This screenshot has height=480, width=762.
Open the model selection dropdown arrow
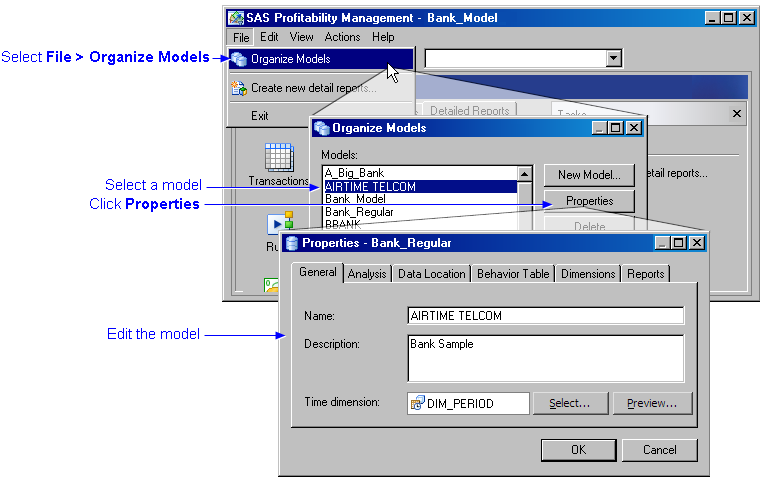pos(614,59)
